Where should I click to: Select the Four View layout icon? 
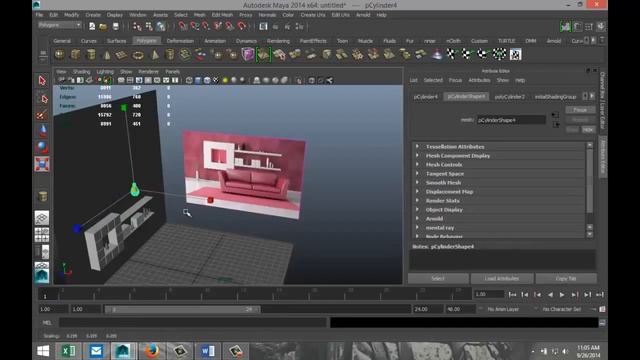click(42, 235)
